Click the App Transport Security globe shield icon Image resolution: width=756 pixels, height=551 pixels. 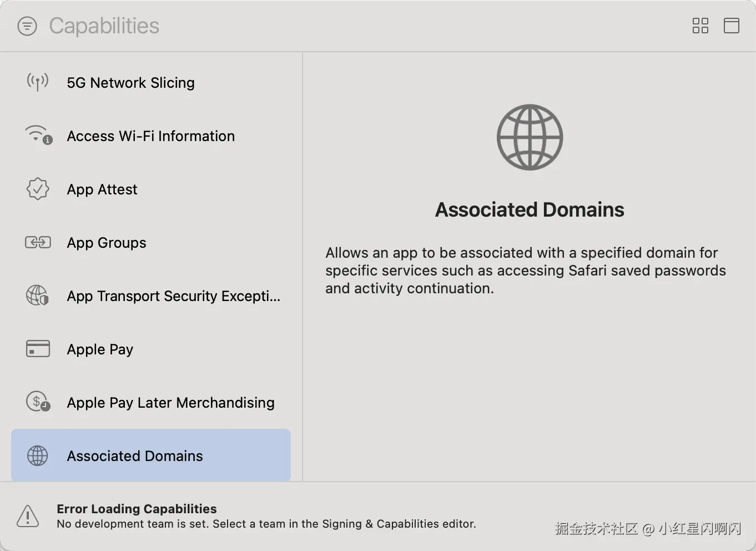tap(38, 295)
